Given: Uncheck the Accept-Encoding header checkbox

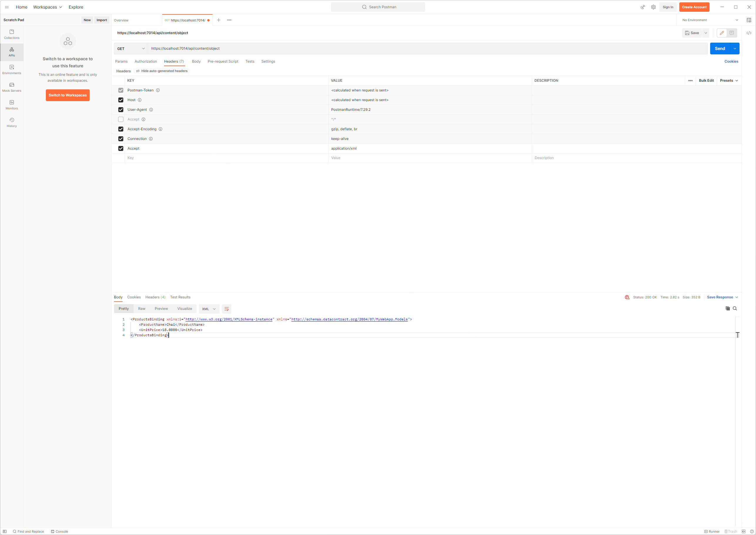Looking at the screenshot, I should [x=121, y=129].
